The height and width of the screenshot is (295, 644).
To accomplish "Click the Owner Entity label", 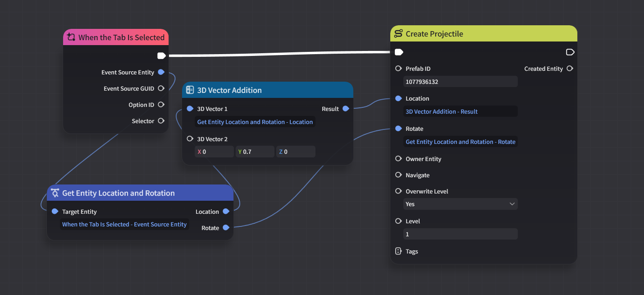I will pyautogui.click(x=424, y=159).
